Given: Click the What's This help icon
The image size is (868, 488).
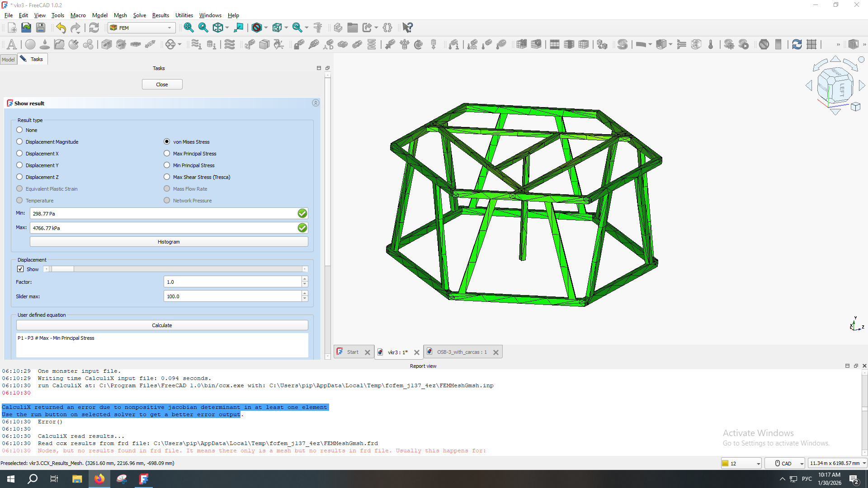Looking at the screenshot, I should (x=407, y=28).
